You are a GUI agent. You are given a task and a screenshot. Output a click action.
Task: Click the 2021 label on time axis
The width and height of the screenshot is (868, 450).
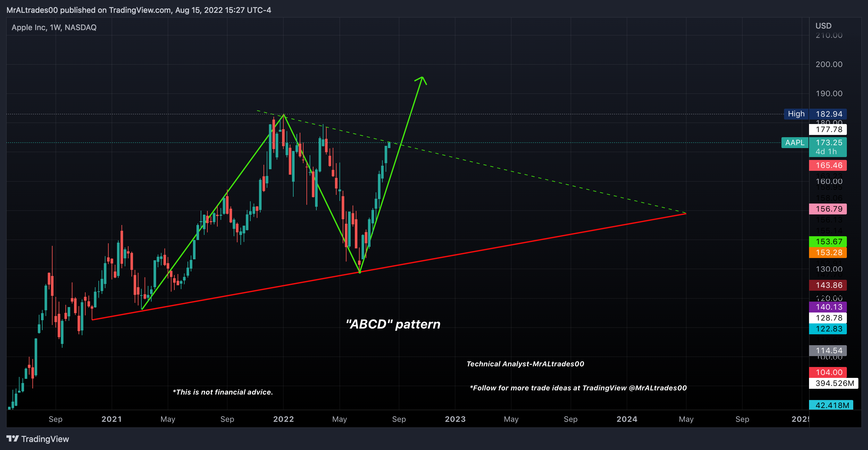(112, 419)
